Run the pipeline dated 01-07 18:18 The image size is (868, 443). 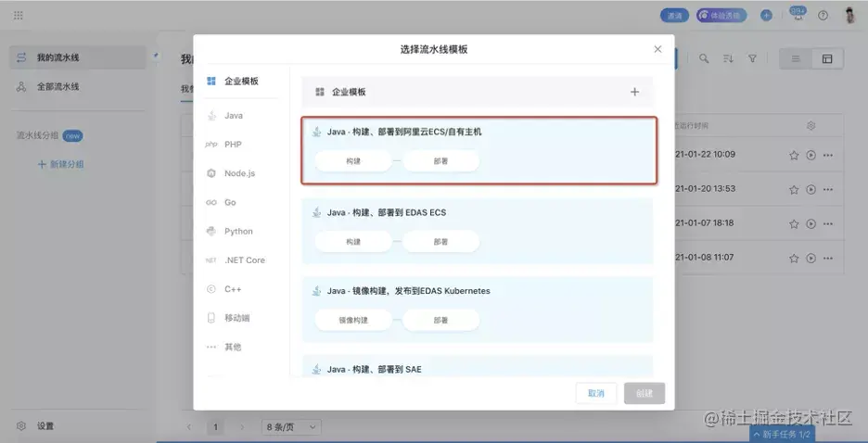tap(811, 224)
